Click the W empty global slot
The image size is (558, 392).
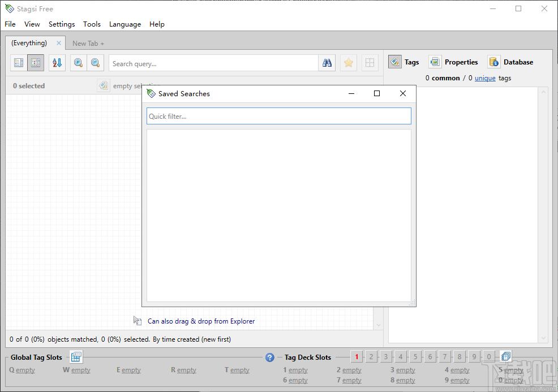[76, 370]
